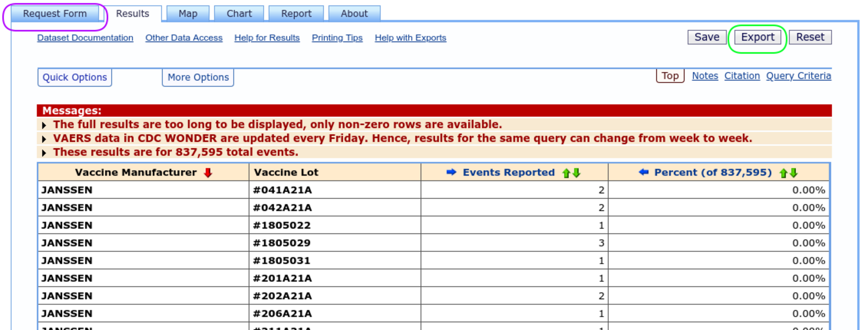
Task: Open the Quick Options panel
Action: (x=75, y=77)
